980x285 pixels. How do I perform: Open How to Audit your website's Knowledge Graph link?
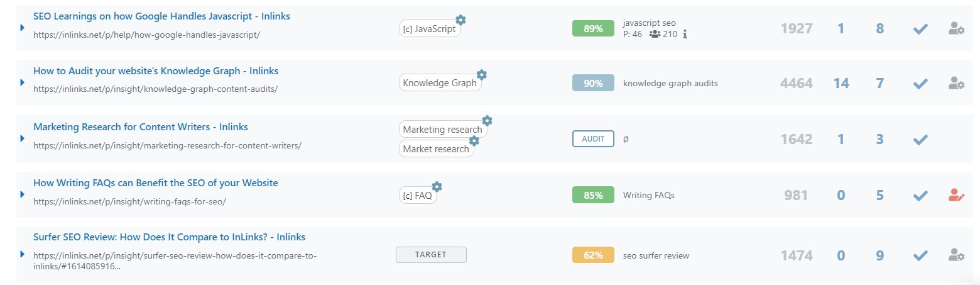point(156,70)
